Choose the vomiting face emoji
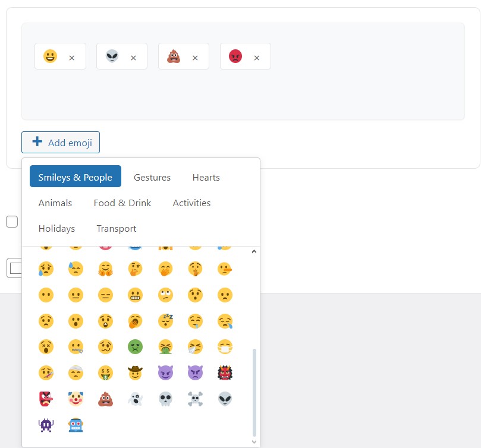Image resolution: width=481 pixels, height=448 pixels. [165, 347]
